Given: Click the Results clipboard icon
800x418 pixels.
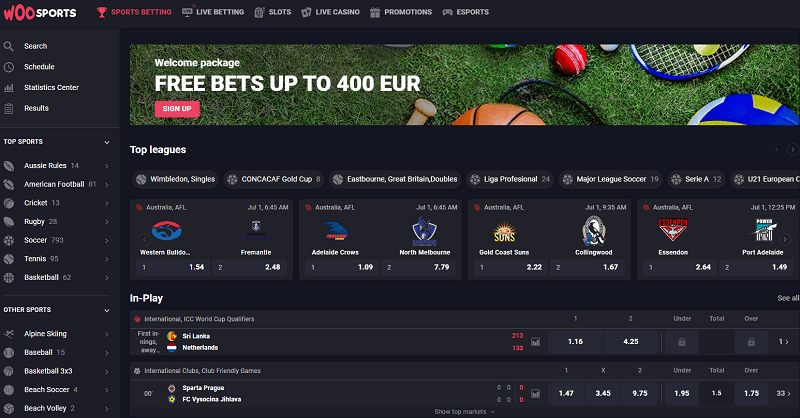Looking at the screenshot, I should pyautogui.click(x=9, y=108).
